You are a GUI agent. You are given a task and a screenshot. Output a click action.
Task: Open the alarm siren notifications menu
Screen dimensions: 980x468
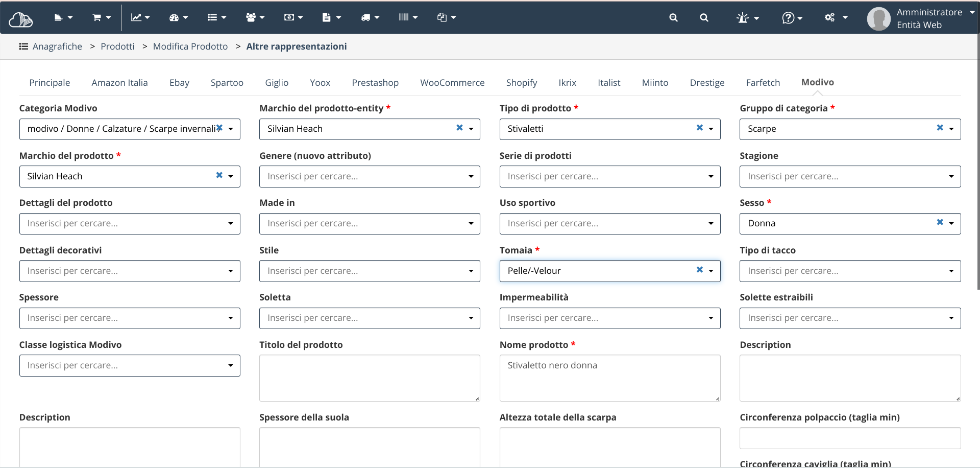point(748,18)
